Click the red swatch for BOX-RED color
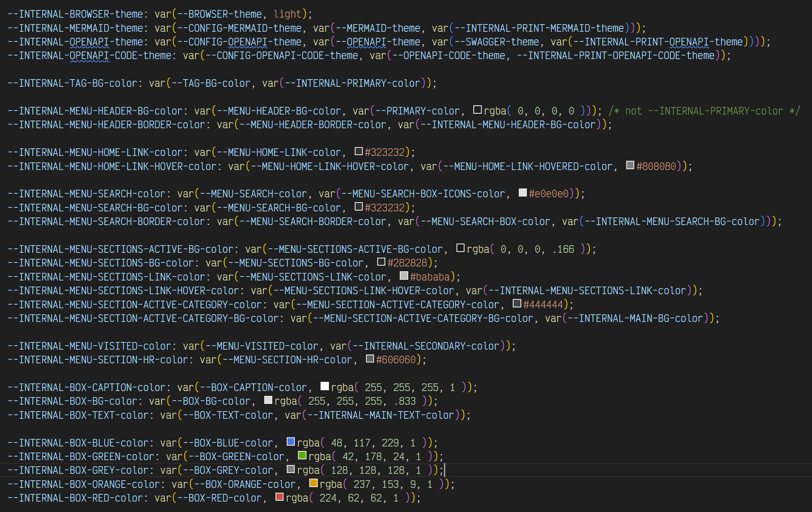Image resolution: width=812 pixels, height=512 pixels. pos(279,496)
